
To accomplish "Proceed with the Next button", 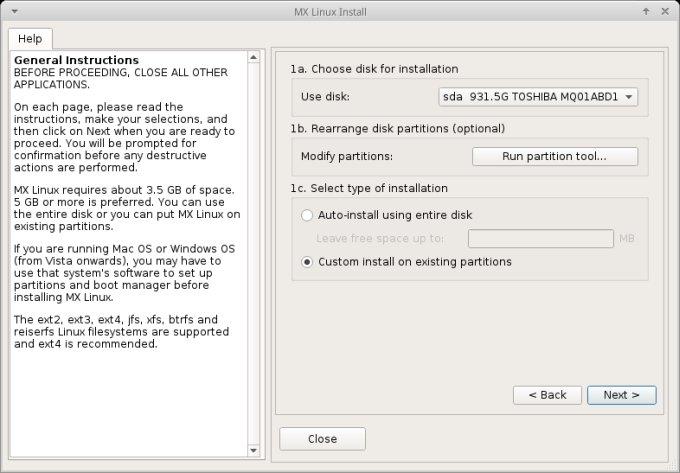I will [621, 395].
